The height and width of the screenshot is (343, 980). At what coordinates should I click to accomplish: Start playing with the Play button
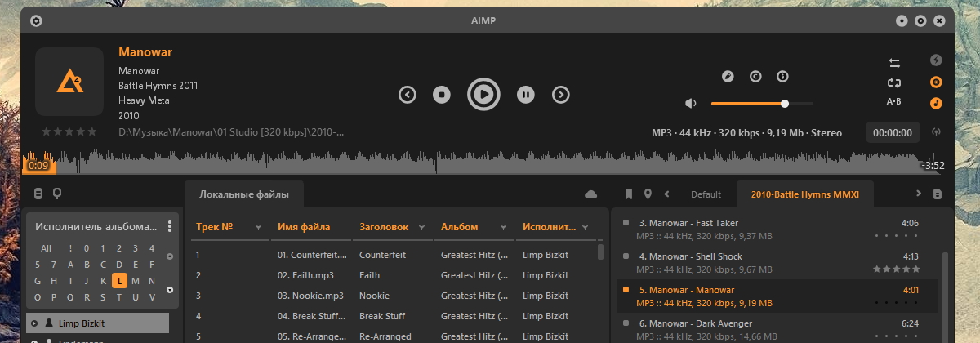pyautogui.click(x=483, y=95)
